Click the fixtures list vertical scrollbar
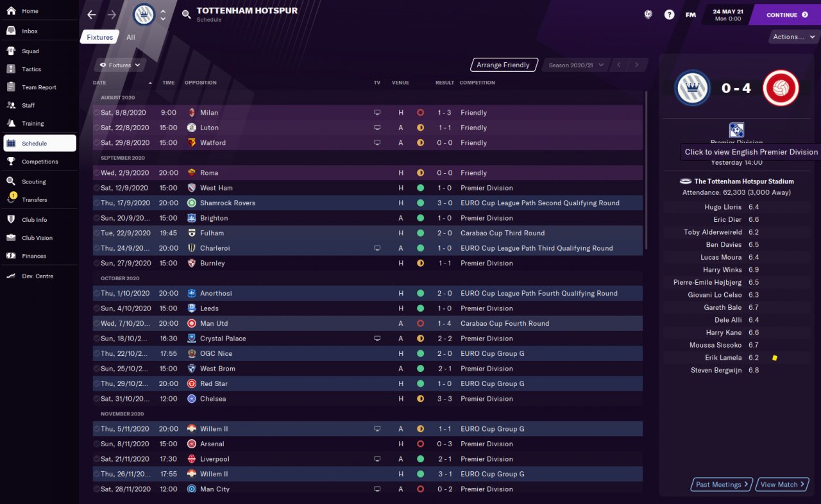This screenshot has height=504, width=821. pyautogui.click(x=645, y=170)
